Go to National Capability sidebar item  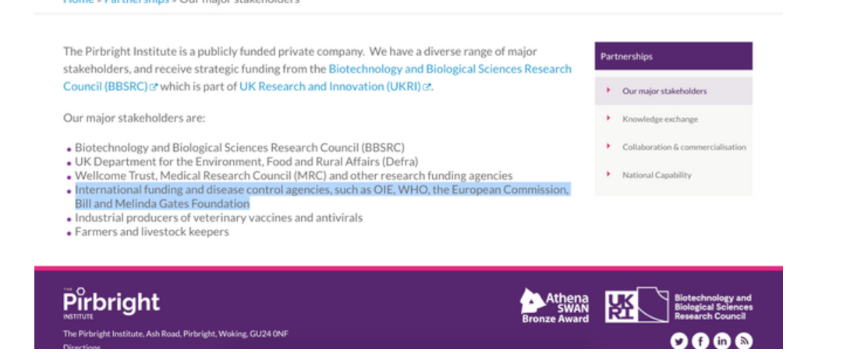point(657,175)
